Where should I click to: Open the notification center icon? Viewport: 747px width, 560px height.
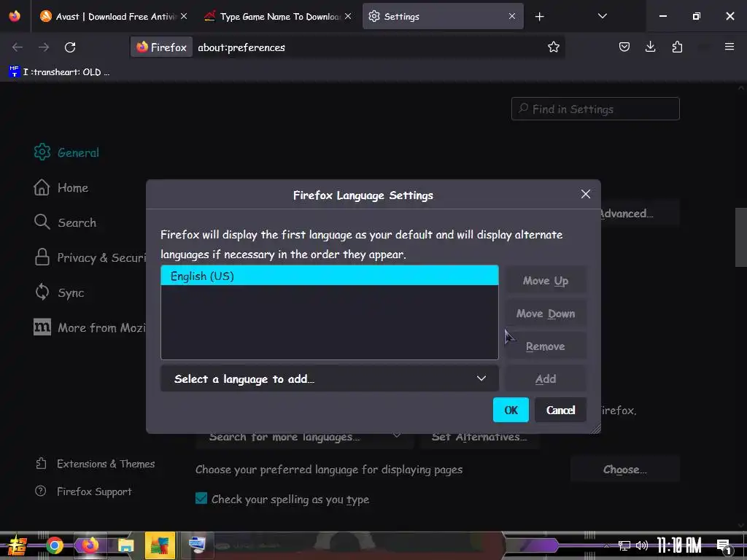click(x=724, y=546)
